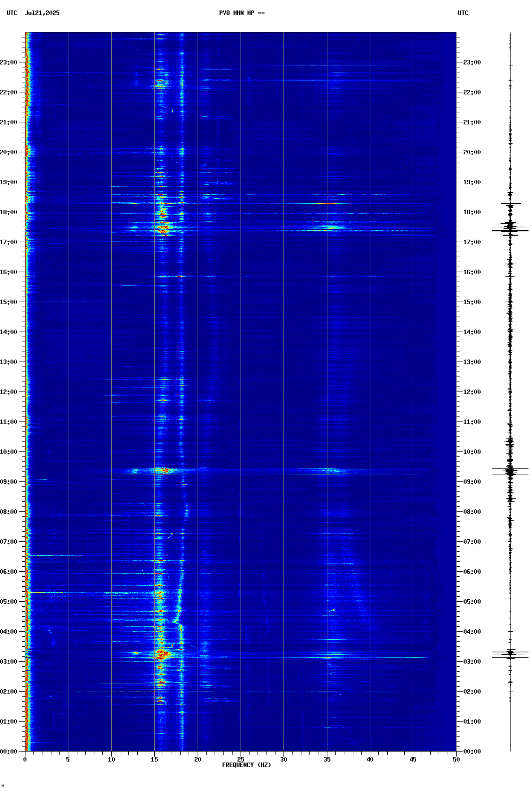Click the 35 Hz frequency tick label
This screenshot has width=532, height=791.
(x=327, y=760)
